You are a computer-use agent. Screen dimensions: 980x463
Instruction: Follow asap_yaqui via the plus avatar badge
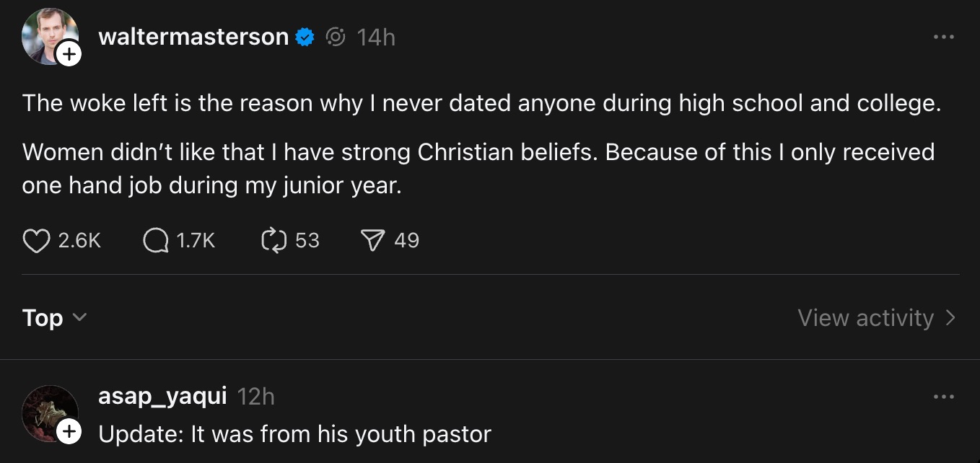tap(69, 431)
